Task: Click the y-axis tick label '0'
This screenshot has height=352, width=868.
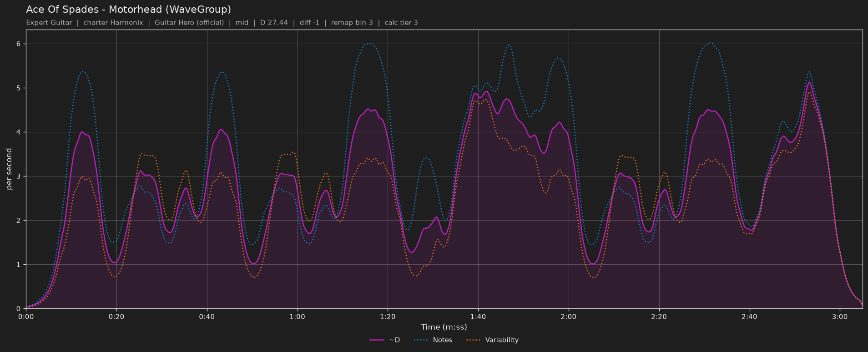Action: coord(19,309)
